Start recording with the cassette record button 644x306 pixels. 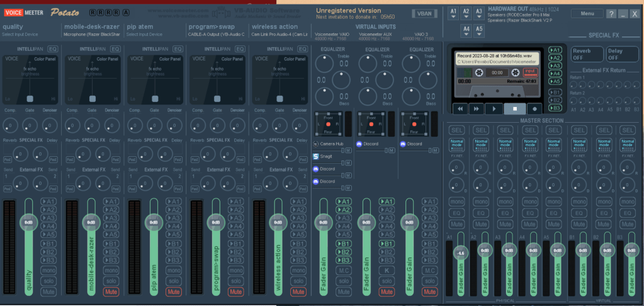[534, 109]
